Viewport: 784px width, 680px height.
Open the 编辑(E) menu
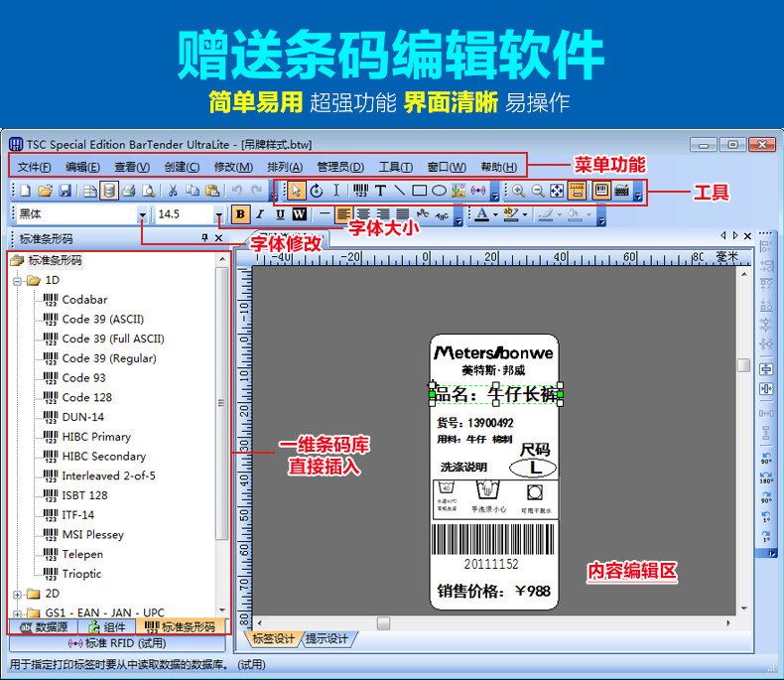click(82, 167)
